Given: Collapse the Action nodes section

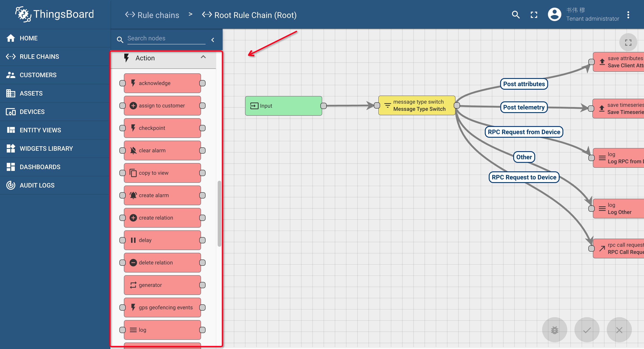Looking at the screenshot, I should 203,57.
